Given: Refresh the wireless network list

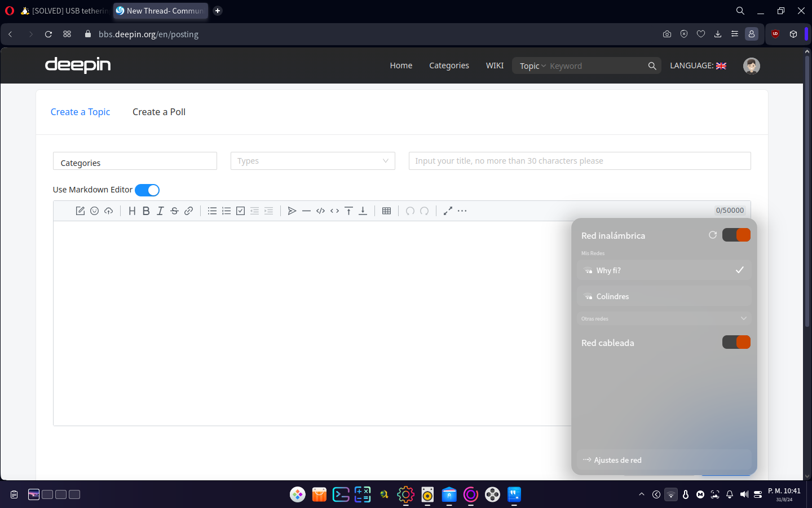Looking at the screenshot, I should coord(713,235).
